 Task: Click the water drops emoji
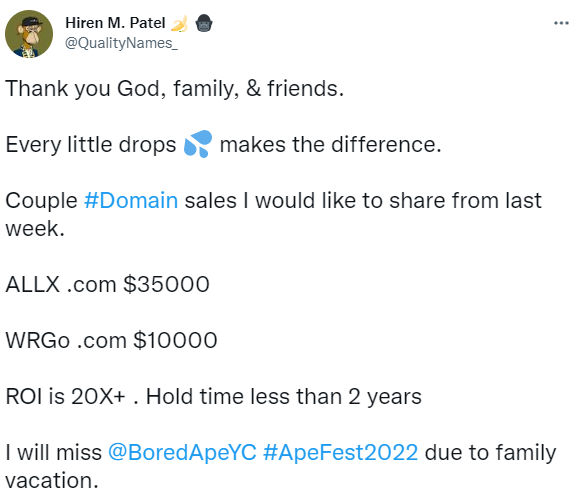point(198,144)
